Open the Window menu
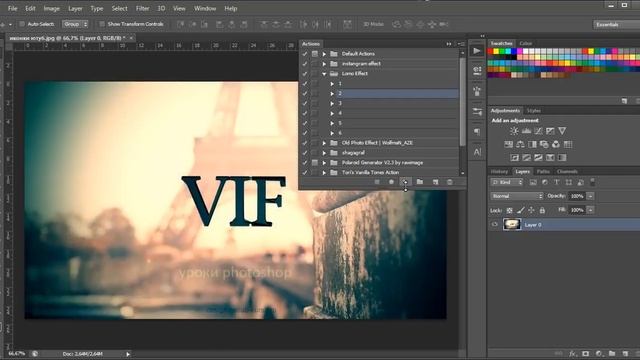This screenshot has width=640, height=360. pos(205,8)
